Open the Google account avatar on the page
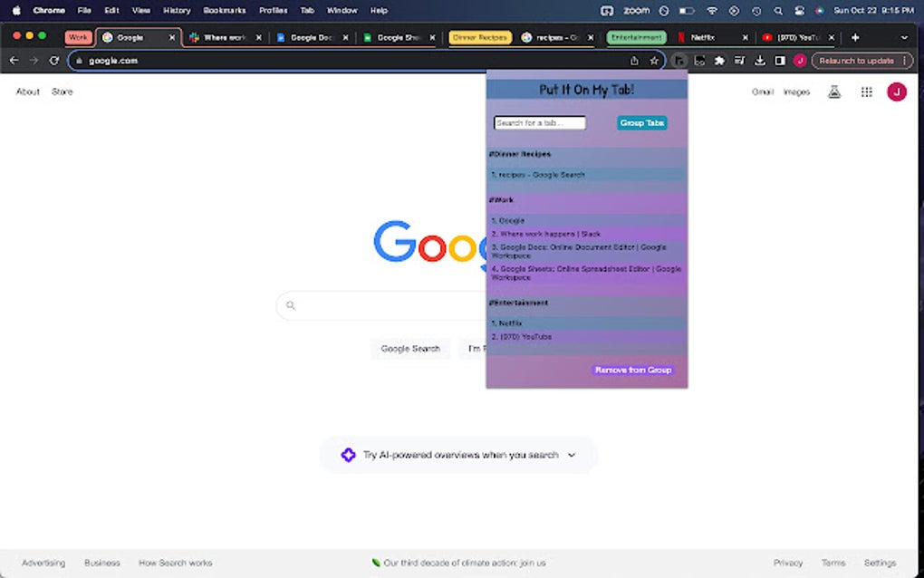Image resolution: width=924 pixels, height=578 pixels. pyautogui.click(x=896, y=92)
